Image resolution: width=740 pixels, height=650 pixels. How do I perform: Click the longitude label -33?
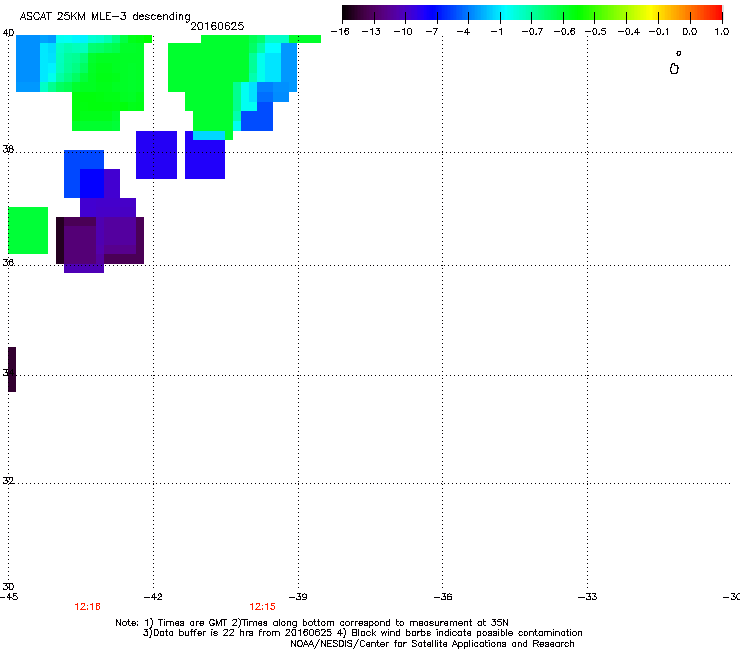pyautogui.click(x=588, y=597)
